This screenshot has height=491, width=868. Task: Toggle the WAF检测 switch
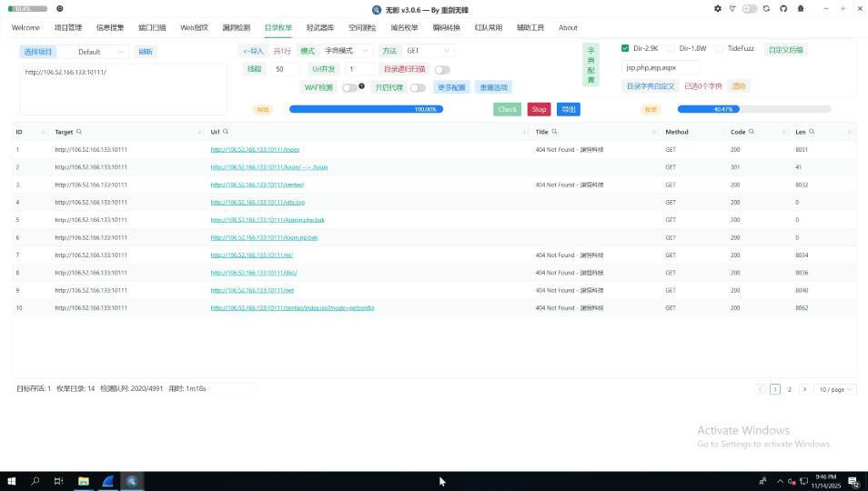pyautogui.click(x=349, y=88)
